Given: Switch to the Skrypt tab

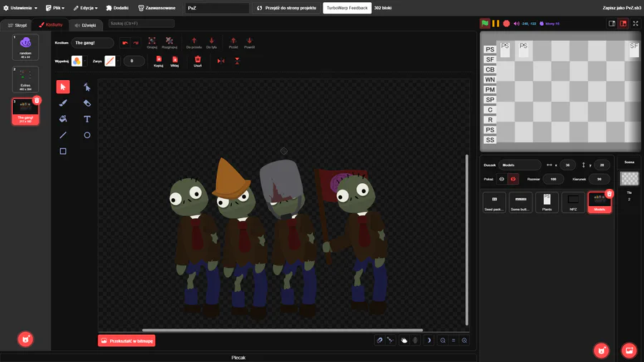Looking at the screenshot, I should [17, 25].
